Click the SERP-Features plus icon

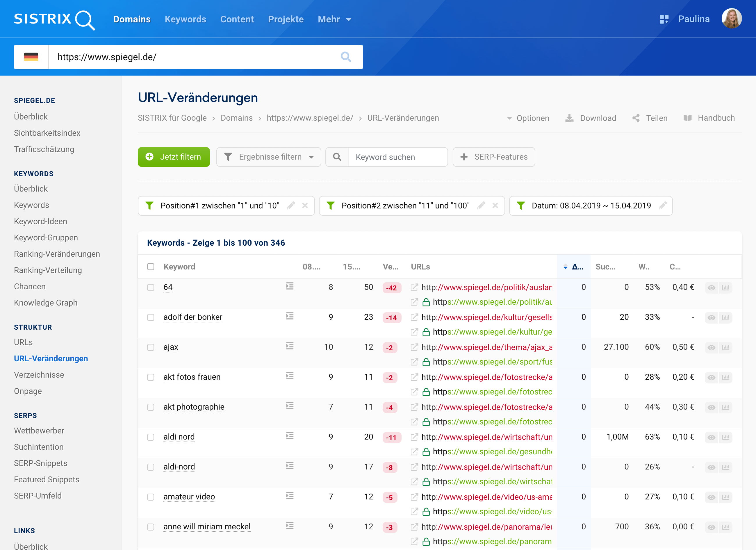click(x=464, y=157)
